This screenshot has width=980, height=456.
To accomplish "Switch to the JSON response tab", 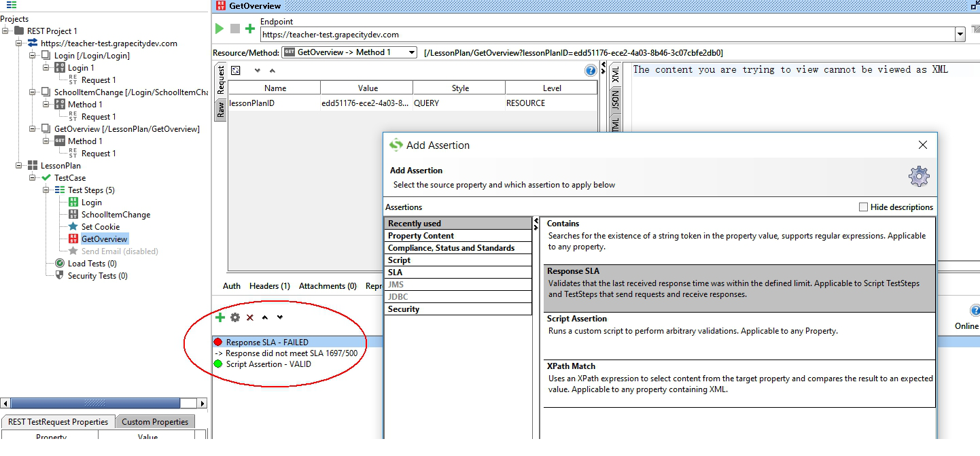I will (x=616, y=101).
